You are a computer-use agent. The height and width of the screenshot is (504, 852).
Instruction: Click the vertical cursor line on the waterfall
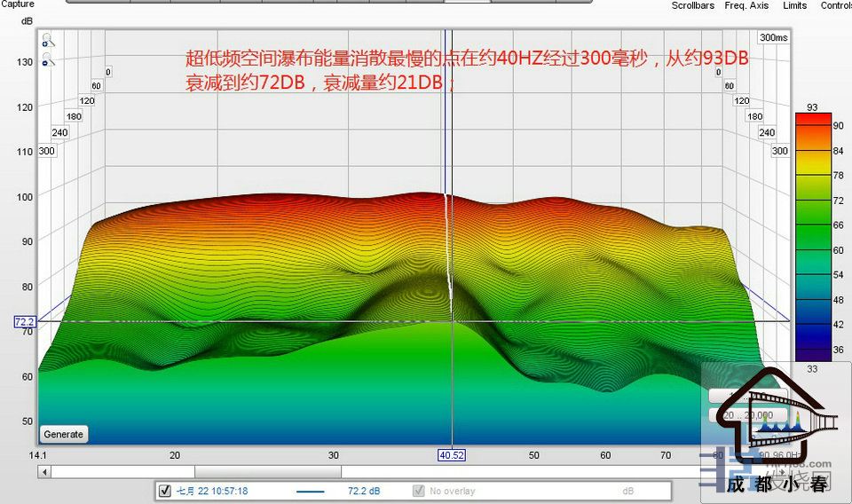(x=452, y=266)
